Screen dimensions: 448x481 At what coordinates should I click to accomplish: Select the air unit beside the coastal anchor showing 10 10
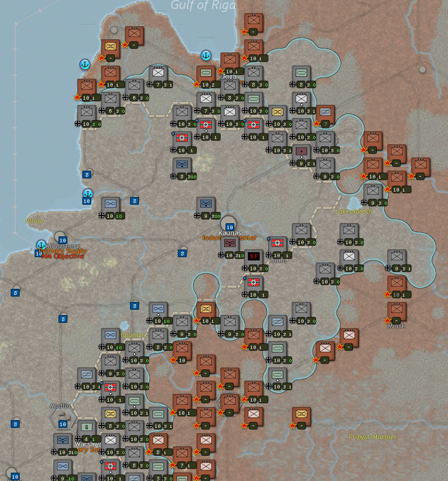(x=110, y=203)
